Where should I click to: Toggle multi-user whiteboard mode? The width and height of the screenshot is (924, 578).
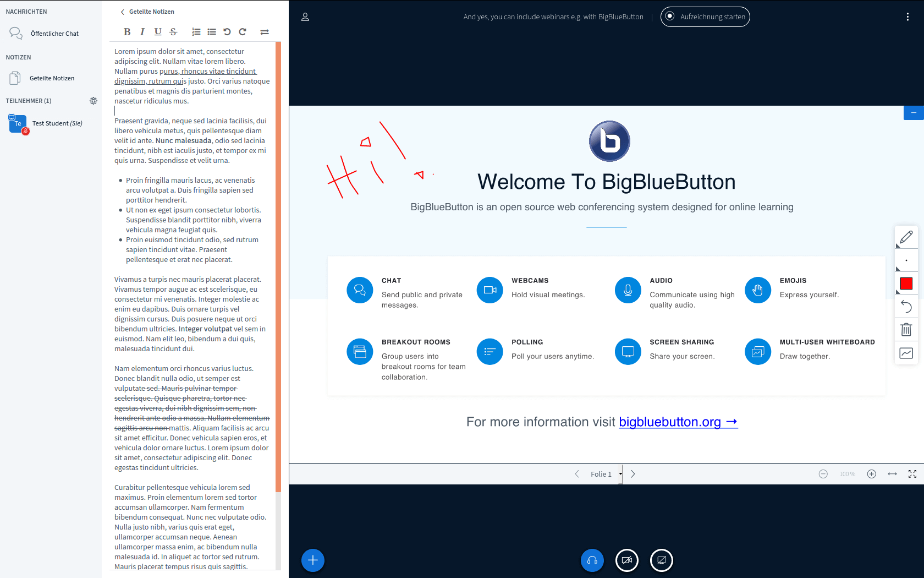(906, 353)
